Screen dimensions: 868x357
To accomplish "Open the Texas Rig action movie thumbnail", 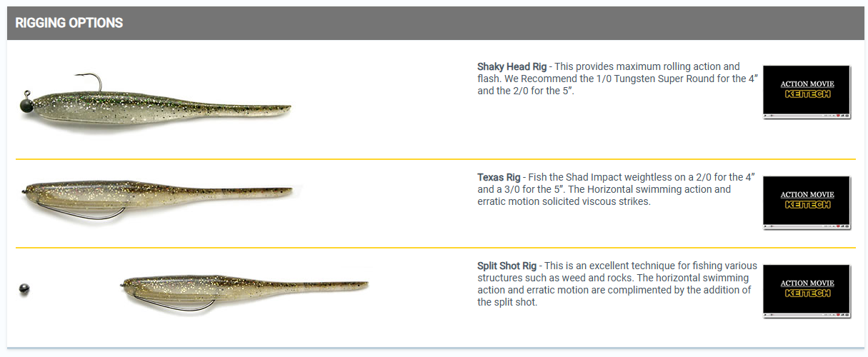I will click(x=807, y=202).
